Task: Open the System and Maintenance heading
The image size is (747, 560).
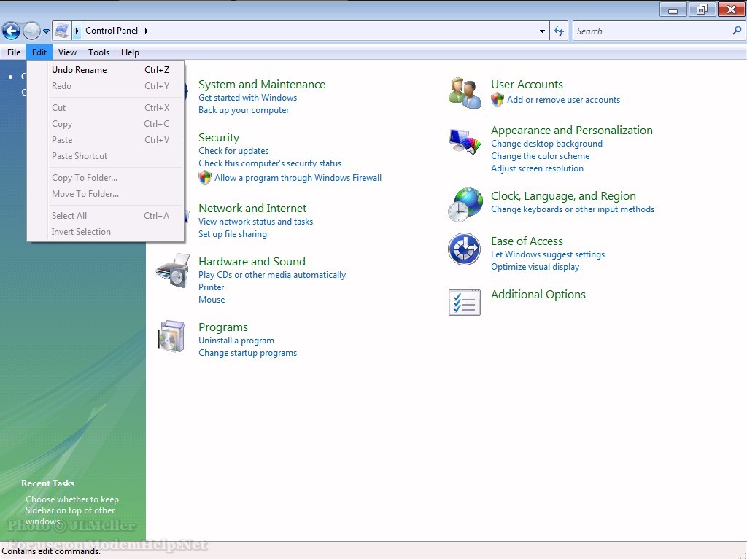Action: pos(261,85)
